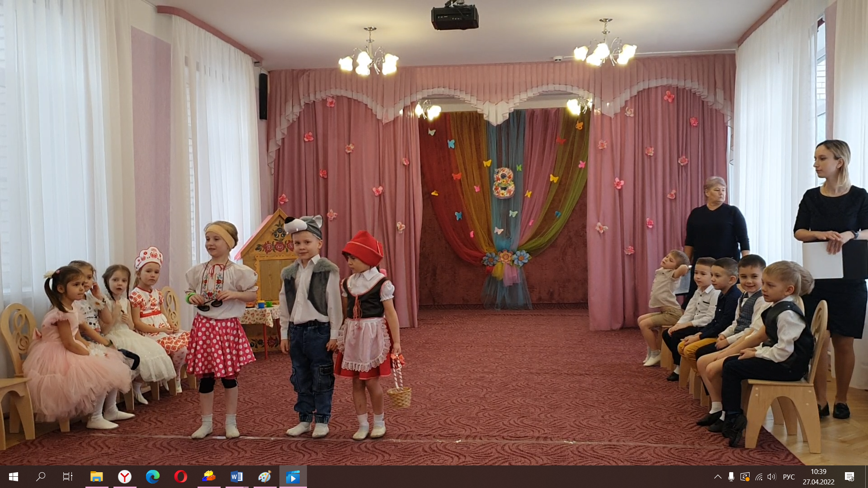The width and height of the screenshot is (868, 488).
Task: Switch to Paint on the taskbar
Action: [265, 477]
